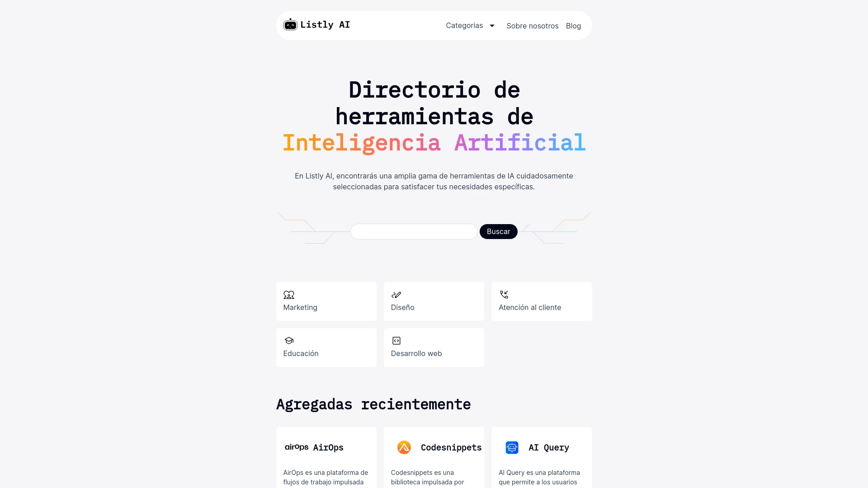This screenshot has width=868, height=488.
Task: Click the Buscar search button
Action: [498, 231]
